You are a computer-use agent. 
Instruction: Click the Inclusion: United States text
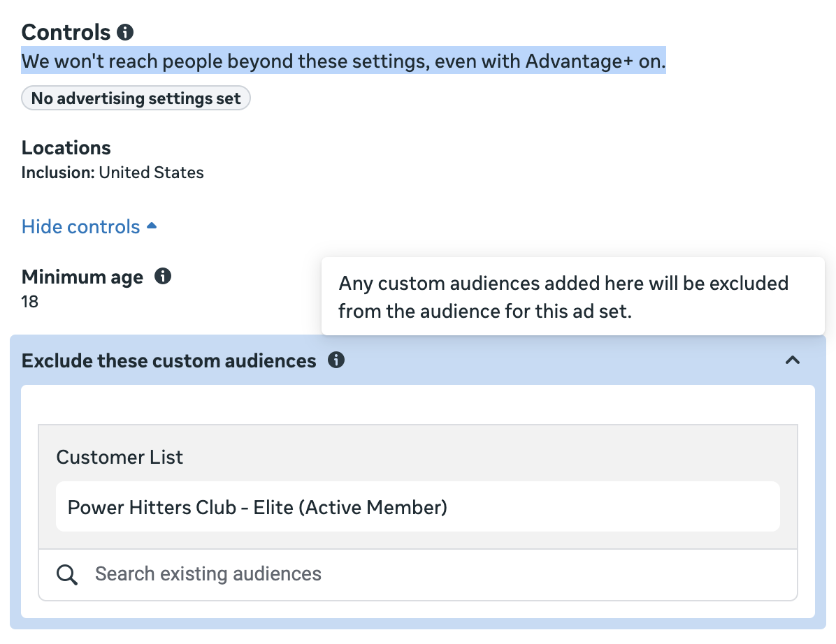point(113,173)
